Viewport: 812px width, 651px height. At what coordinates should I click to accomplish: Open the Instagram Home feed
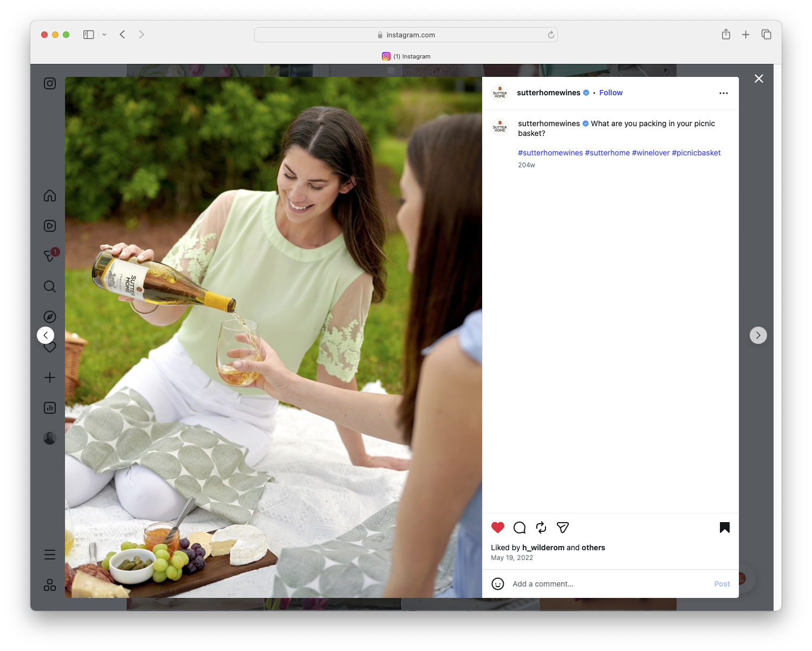pyautogui.click(x=49, y=196)
